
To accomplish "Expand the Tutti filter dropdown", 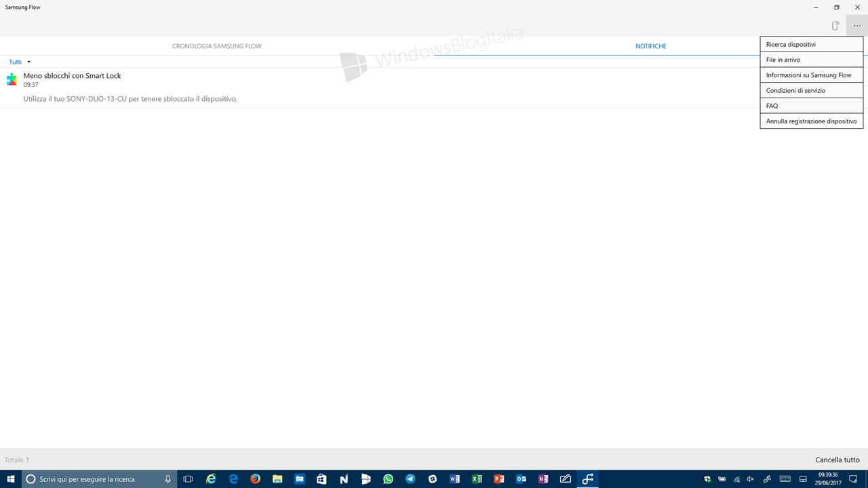I will click(x=20, y=62).
